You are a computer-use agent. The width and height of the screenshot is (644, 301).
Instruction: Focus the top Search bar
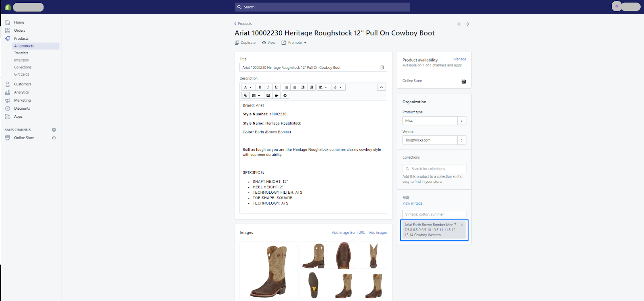click(322, 7)
